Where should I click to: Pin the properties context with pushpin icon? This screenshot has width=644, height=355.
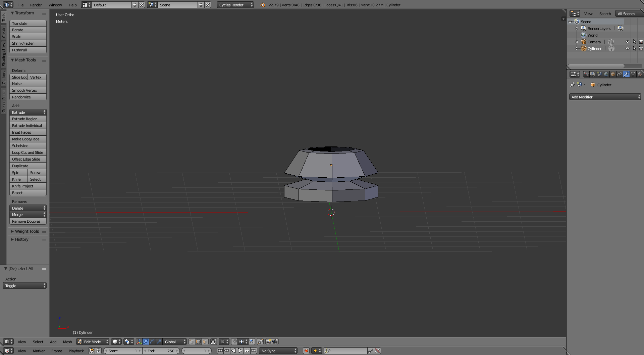point(573,85)
